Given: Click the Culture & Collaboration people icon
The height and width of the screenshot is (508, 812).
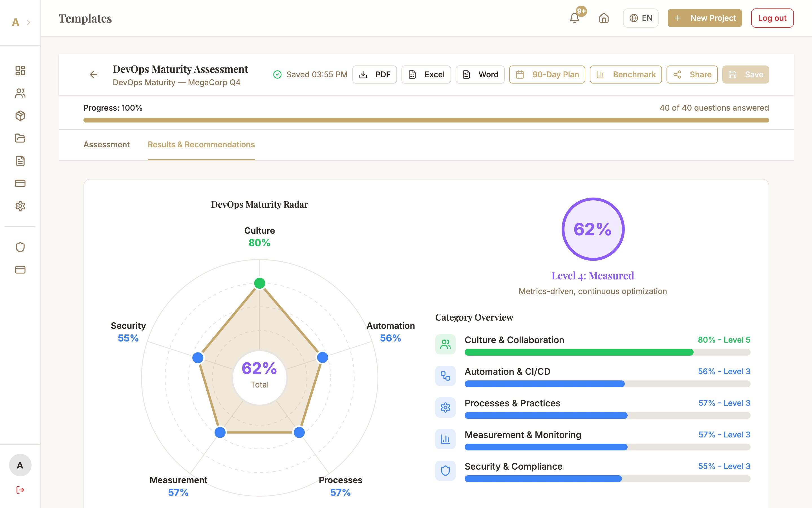Looking at the screenshot, I should pyautogui.click(x=445, y=344).
